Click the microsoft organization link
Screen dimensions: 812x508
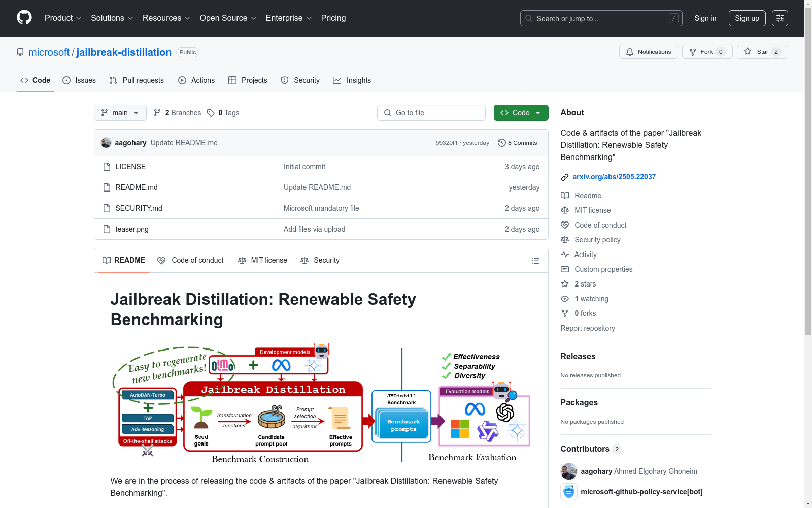(x=49, y=52)
